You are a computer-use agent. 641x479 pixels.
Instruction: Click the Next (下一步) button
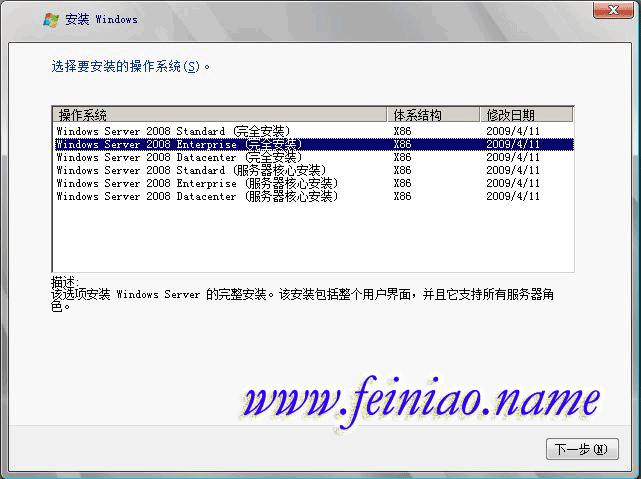tap(582, 449)
